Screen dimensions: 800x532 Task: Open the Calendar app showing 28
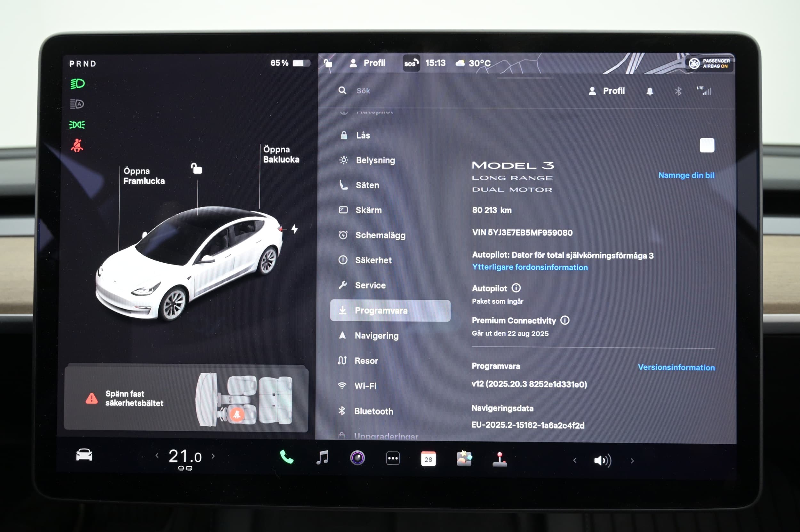428,459
